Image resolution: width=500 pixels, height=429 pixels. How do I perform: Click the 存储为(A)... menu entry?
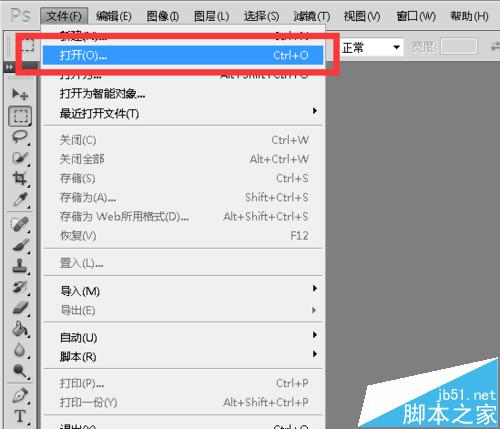coord(183,197)
